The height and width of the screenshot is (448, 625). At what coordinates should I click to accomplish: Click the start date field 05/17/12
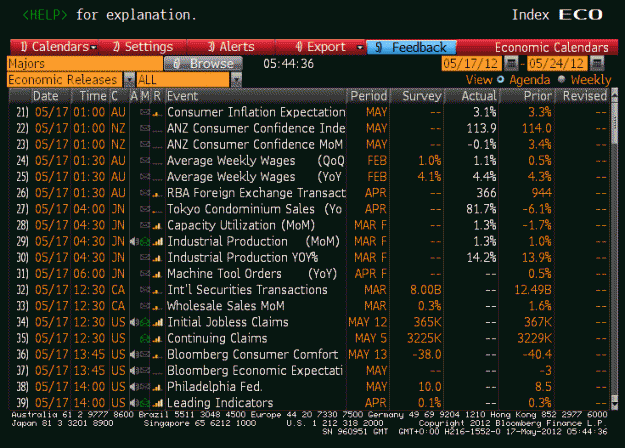(472, 63)
